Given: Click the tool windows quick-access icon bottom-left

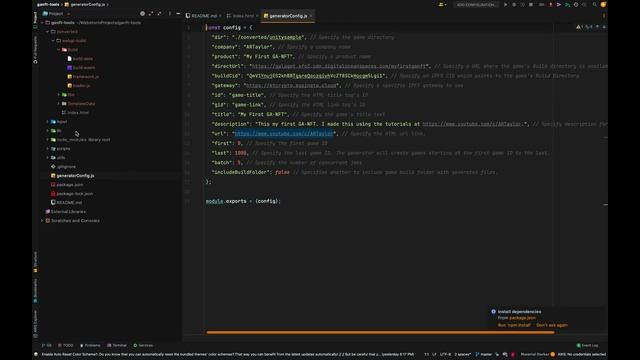Looking at the screenshot, I should (x=36, y=354).
